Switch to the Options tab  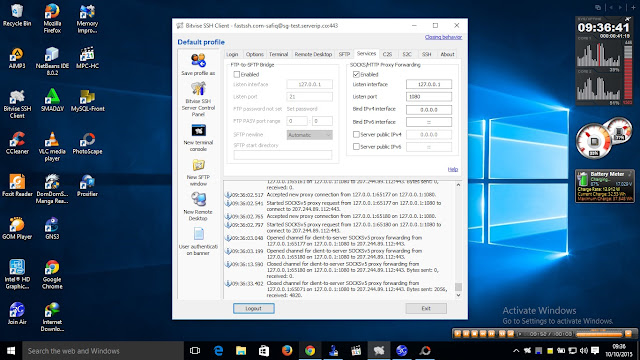pyautogui.click(x=254, y=54)
